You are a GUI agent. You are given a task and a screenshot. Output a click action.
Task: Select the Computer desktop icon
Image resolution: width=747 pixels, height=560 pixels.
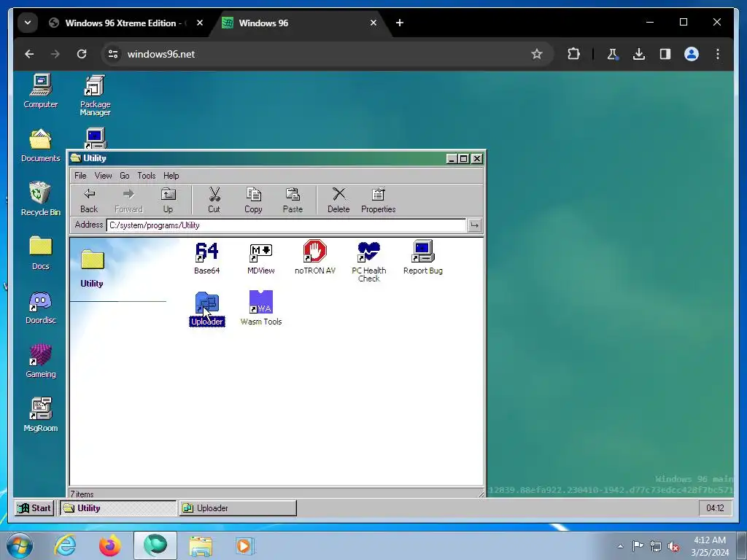click(x=41, y=91)
